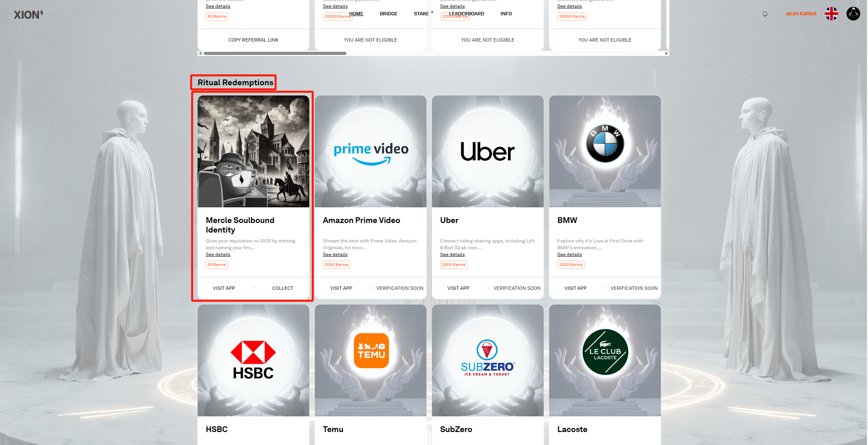Open the LEADERBOARD nav item

(467, 14)
